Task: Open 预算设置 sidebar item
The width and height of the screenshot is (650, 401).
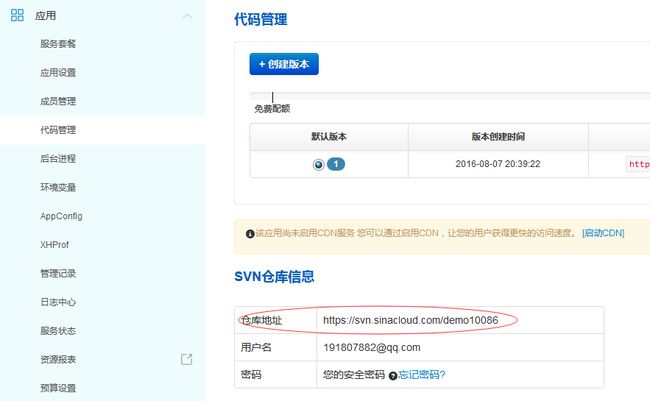Action: pyautogui.click(x=58, y=388)
